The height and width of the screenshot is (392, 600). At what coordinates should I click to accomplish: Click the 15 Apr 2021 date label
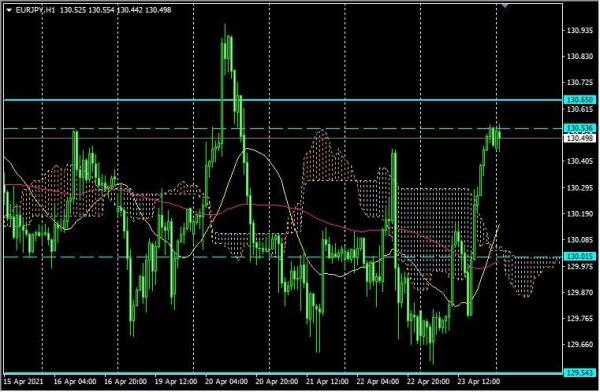(x=23, y=382)
